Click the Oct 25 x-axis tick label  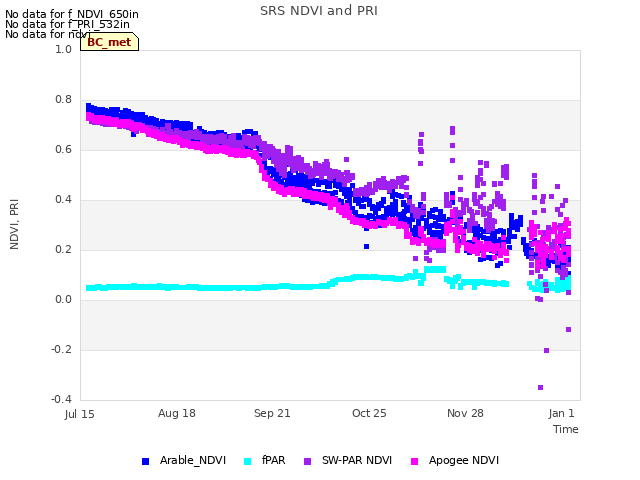coord(369,413)
